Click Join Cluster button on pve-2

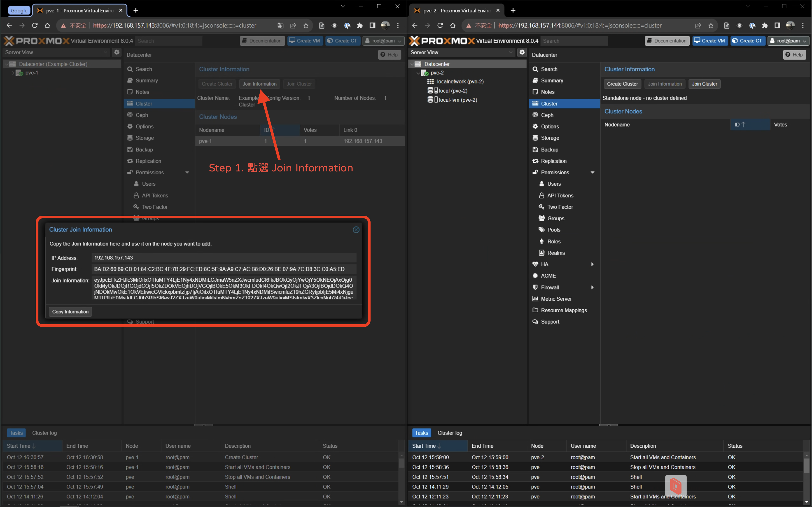pos(704,84)
